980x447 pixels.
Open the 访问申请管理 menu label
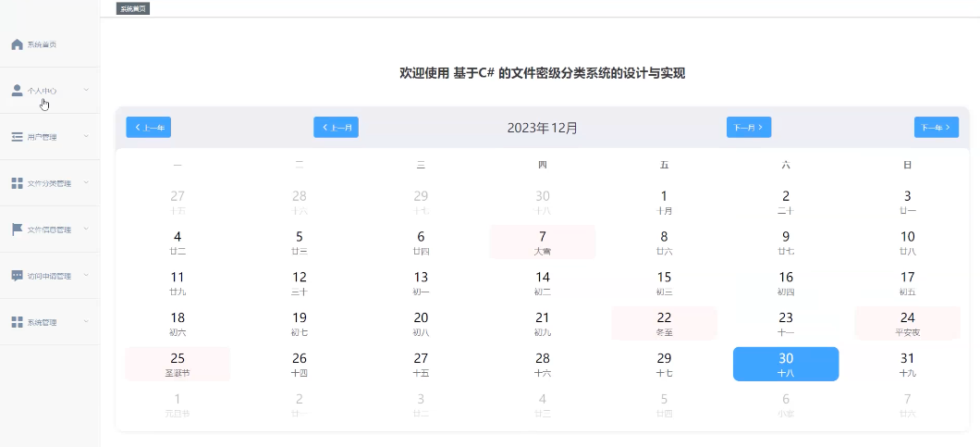[49, 276]
